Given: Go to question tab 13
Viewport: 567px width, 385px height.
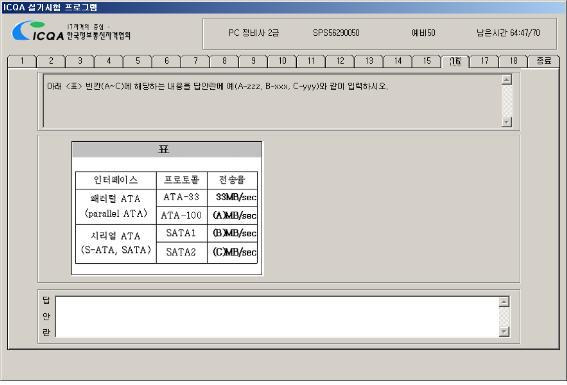Looking at the screenshot, I should (x=369, y=61).
